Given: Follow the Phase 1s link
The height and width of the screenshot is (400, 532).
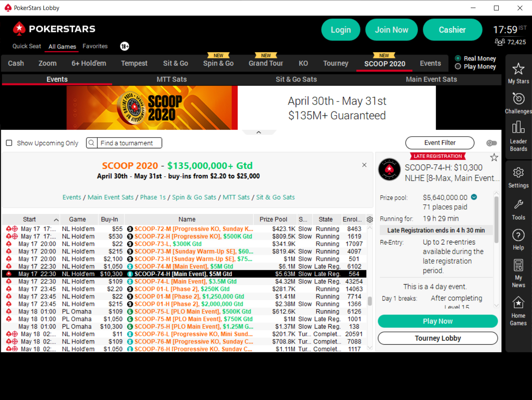Looking at the screenshot, I should pos(153,197).
